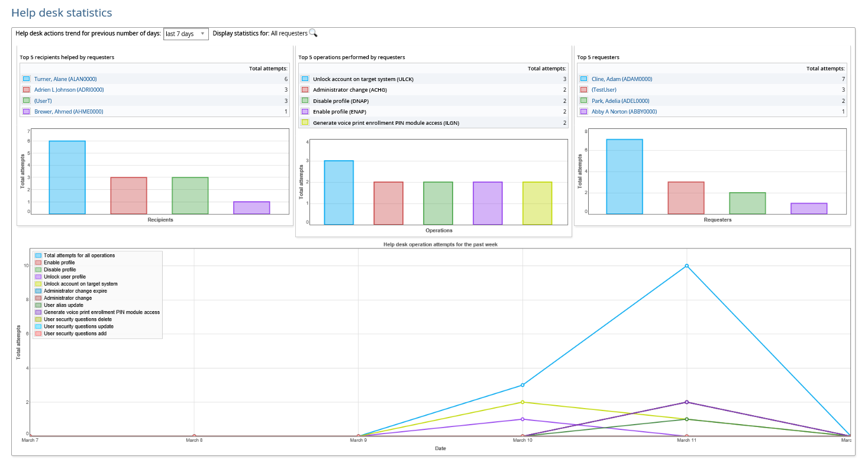This screenshot has width=868, height=469.
Task: Click the (UserT) recipient link
Action: pyautogui.click(x=43, y=101)
